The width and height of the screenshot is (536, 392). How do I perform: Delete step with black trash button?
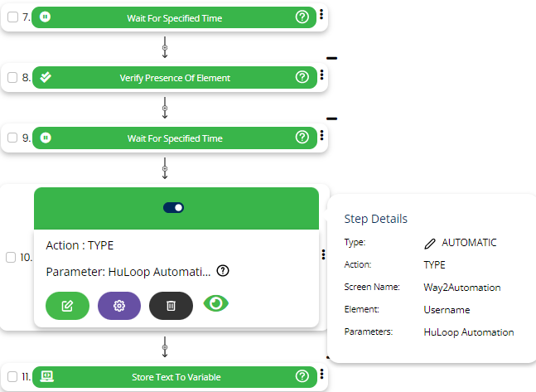tap(171, 306)
